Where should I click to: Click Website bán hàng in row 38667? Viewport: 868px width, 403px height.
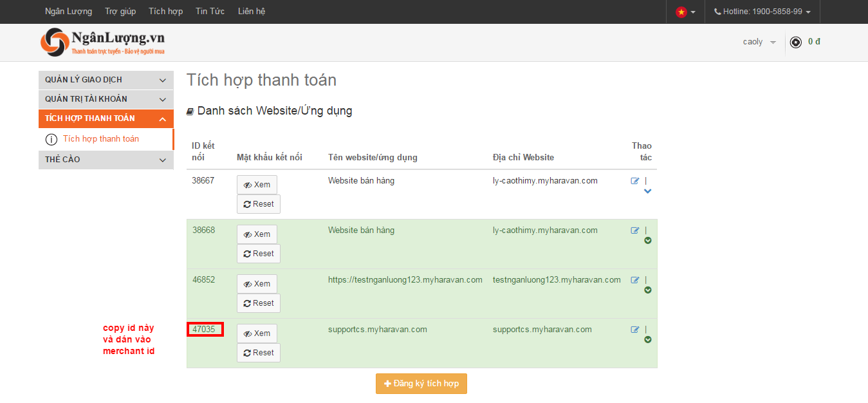pos(361,181)
